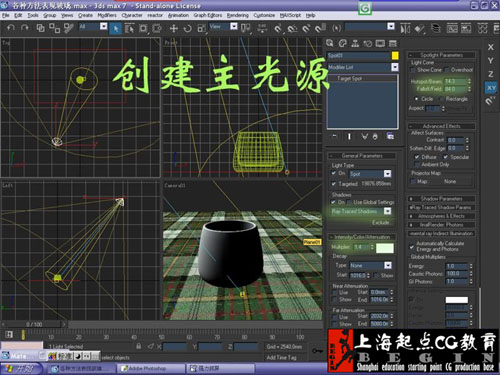Open the selection filter All dropdown

(x=104, y=27)
